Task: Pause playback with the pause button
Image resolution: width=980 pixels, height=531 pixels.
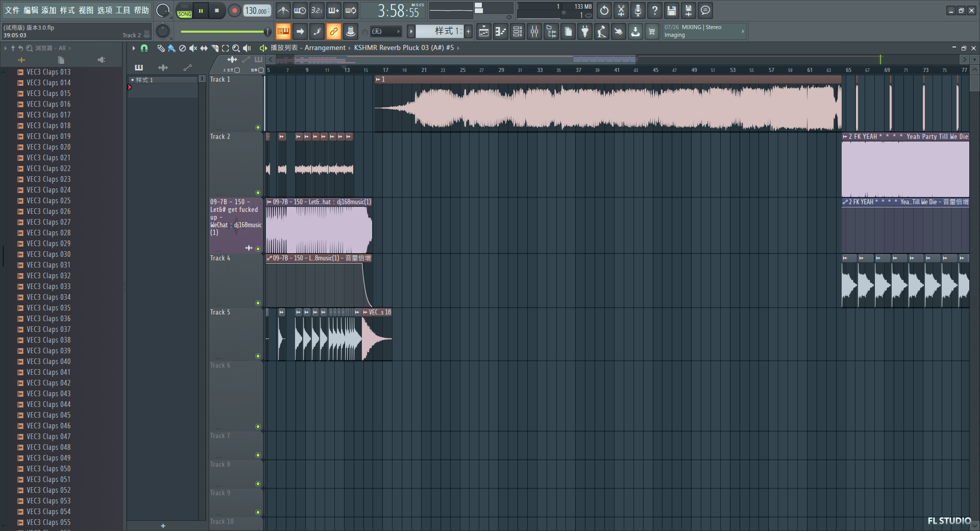Action: point(201,11)
